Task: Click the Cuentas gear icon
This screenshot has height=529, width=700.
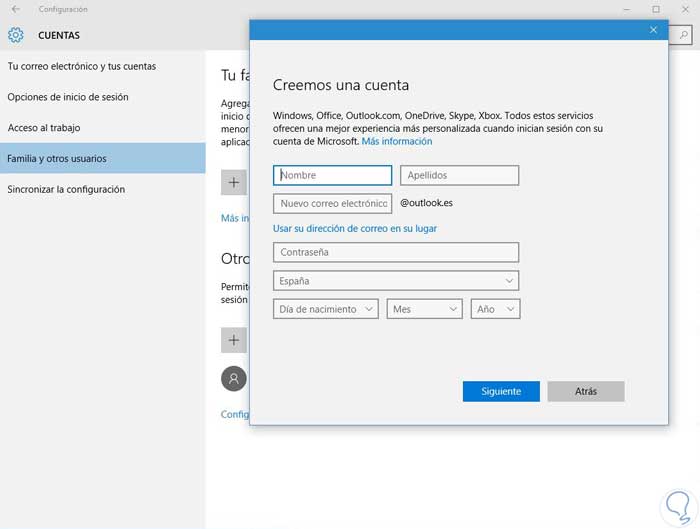Action: [16, 35]
